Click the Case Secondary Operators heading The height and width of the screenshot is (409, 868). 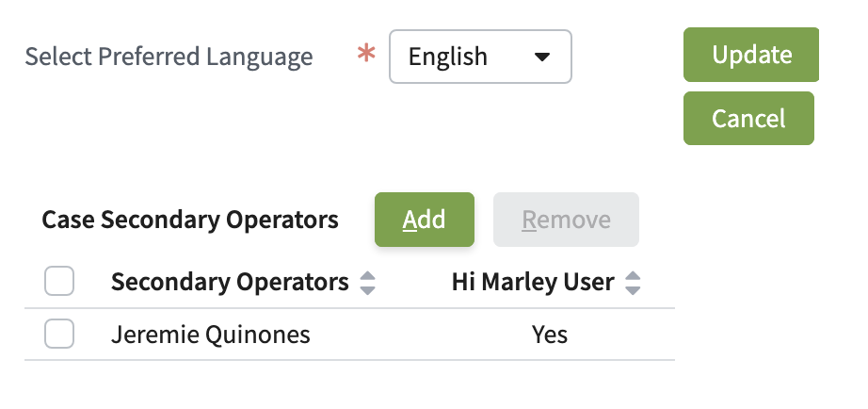[190, 221]
